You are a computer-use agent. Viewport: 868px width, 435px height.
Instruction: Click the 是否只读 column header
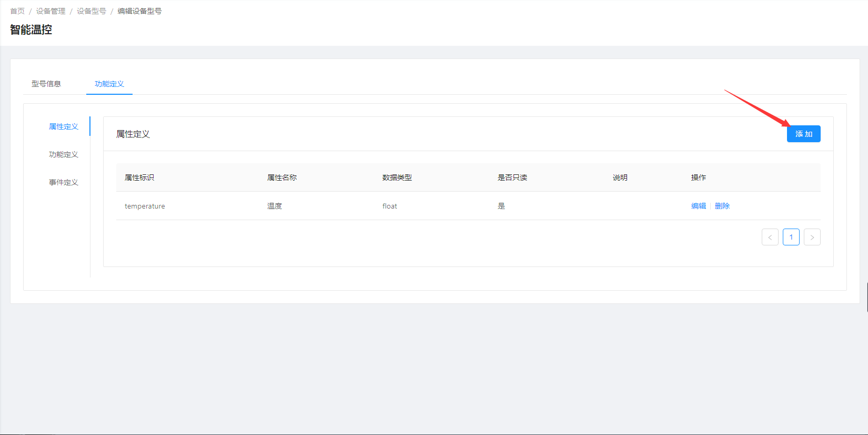[x=512, y=177]
